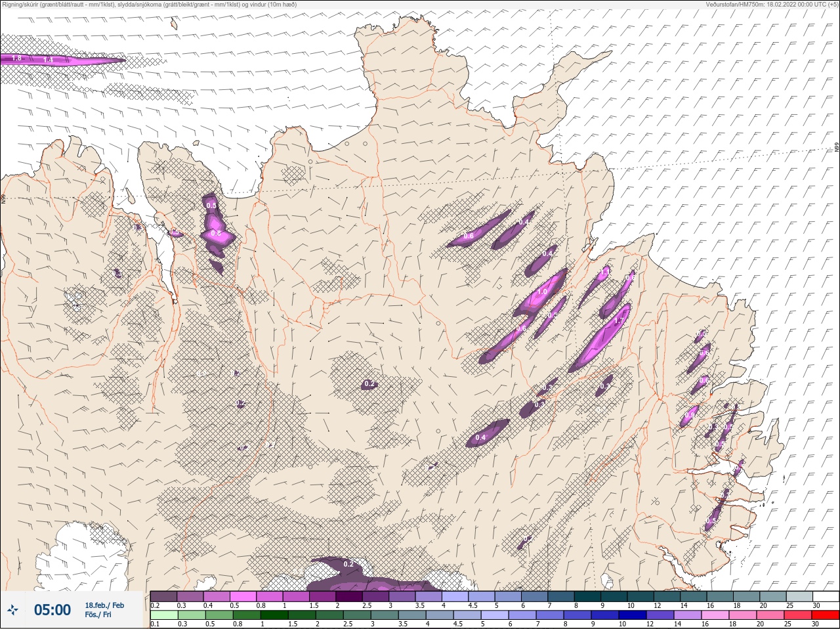Screen dimensions: 840x629
Task: Pick the bright red swatch ending the lower legend
Action: 825,615
